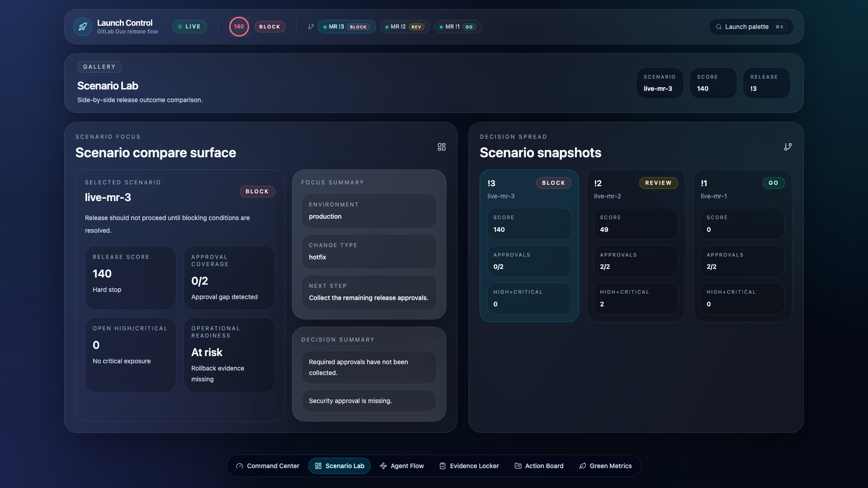Click the branch icon beside Scenario snapshots
The image size is (868, 488).
788,147
